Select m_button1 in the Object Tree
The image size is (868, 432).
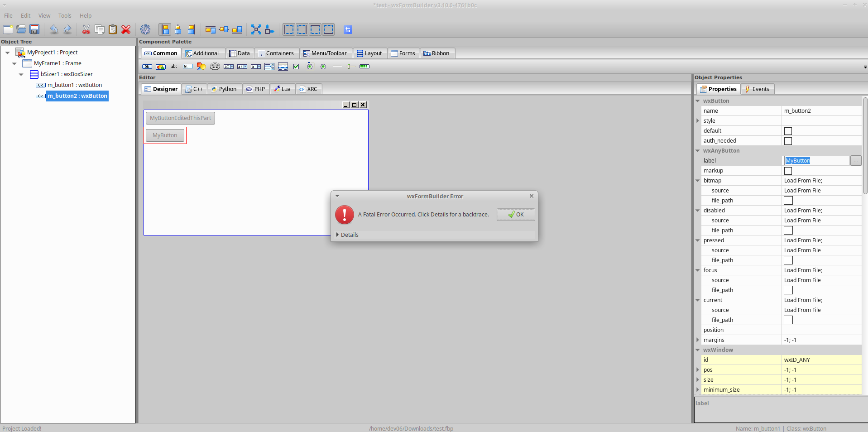pos(75,85)
